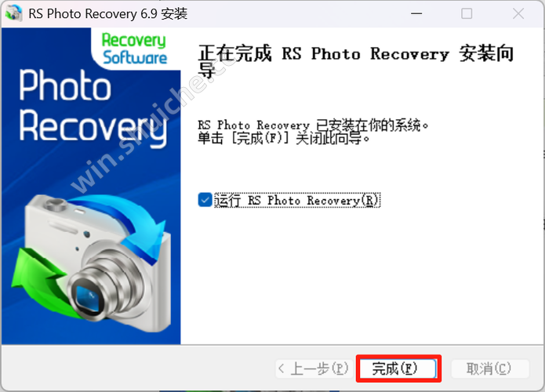Click the 正在完成 RS Photo Recovery heading
The image size is (545, 392).
pos(355,61)
